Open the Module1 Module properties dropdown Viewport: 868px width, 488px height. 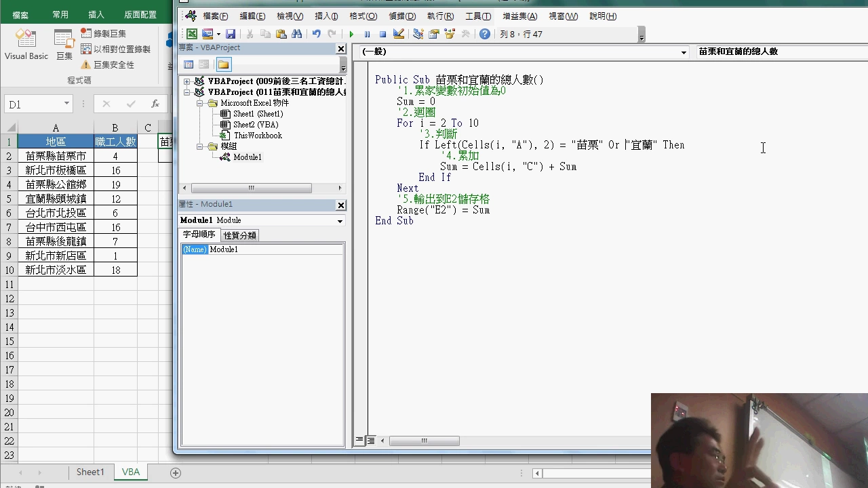(340, 221)
